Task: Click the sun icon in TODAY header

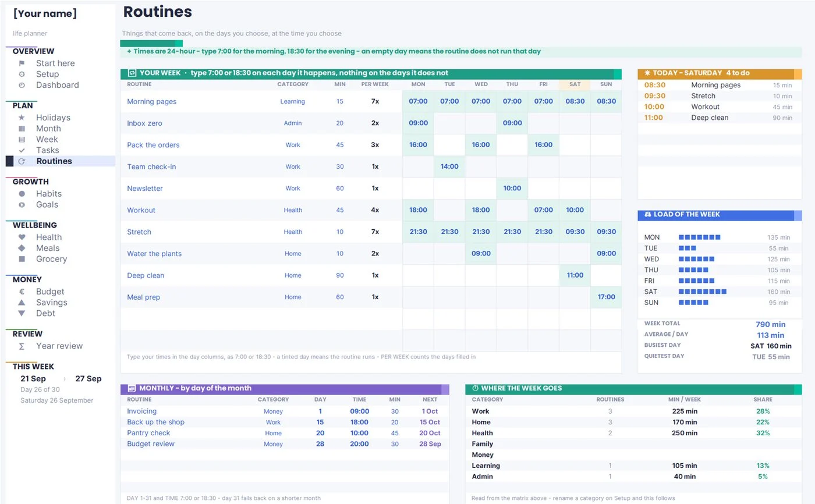Action: click(x=647, y=73)
